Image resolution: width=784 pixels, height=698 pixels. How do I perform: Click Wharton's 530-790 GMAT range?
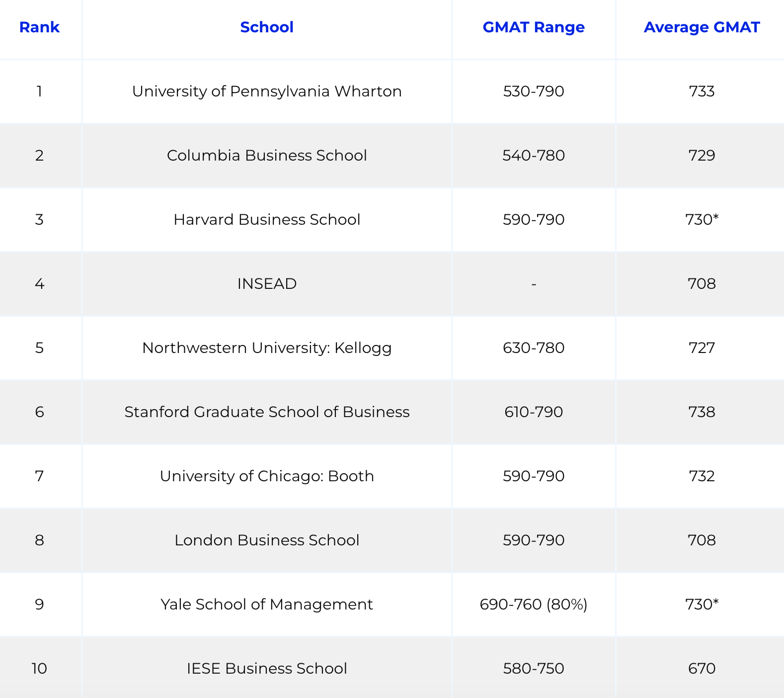click(534, 91)
